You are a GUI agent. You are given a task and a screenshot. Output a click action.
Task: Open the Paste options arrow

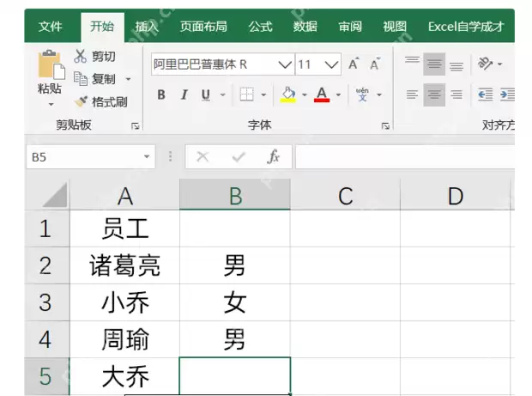51,104
